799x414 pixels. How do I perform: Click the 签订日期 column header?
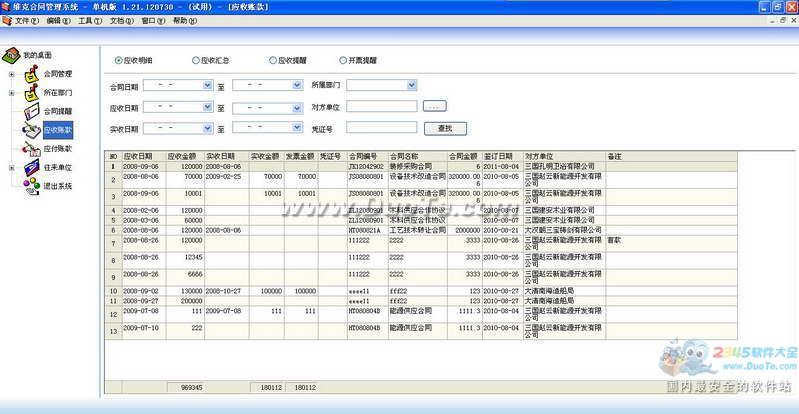(x=502, y=157)
